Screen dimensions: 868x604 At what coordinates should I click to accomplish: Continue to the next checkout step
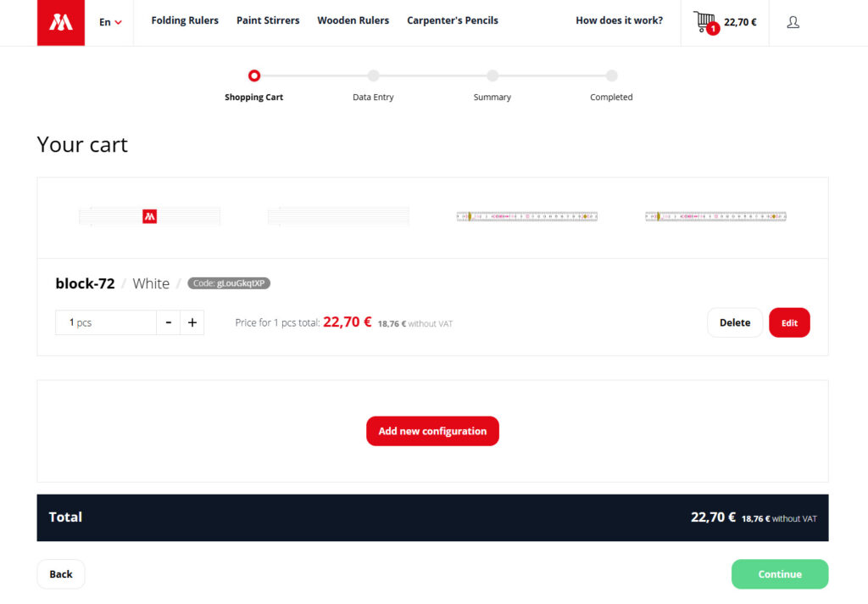[780, 574]
